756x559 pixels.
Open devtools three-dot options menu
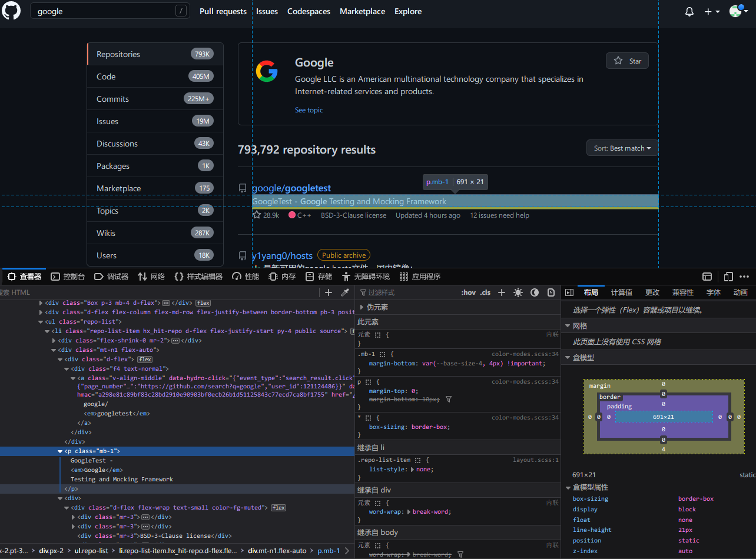coord(745,277)
